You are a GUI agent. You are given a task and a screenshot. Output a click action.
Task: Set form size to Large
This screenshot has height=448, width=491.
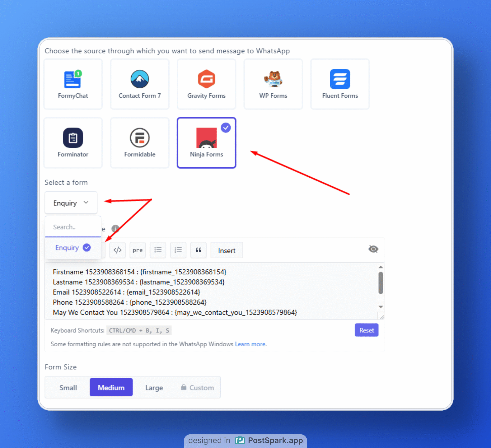pos(154,387)
